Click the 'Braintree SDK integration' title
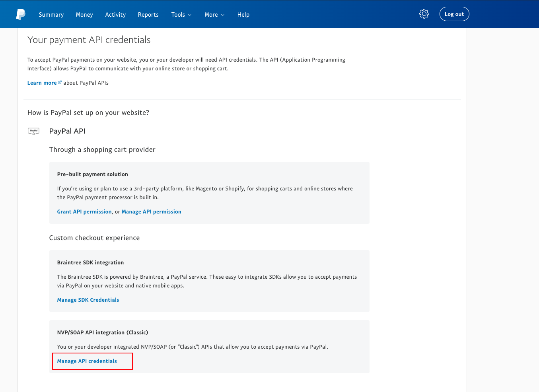Viewport: 539px width, 392px height. tap(90, 262)
